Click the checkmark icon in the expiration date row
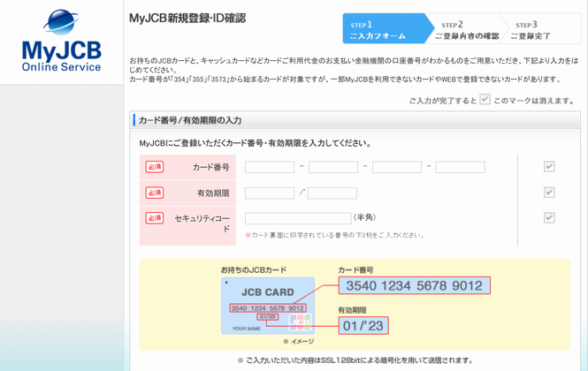The height and width of the screenshot is (371, 588). [549, 192]
